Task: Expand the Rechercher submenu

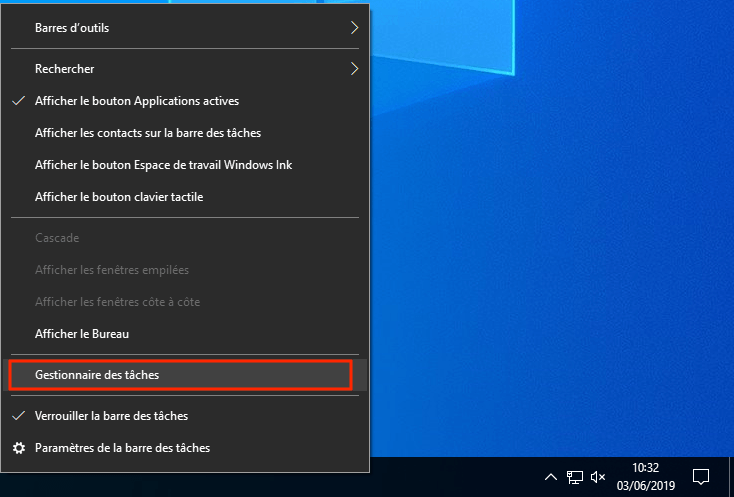Action: pyautogui.click(x=190, y=69)
